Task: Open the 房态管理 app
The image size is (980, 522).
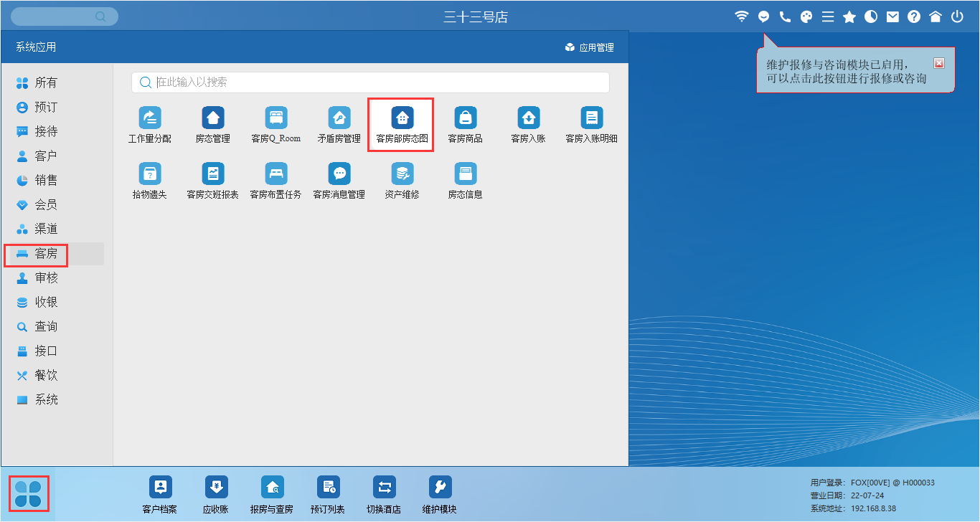Action: (x=213, y=125)
